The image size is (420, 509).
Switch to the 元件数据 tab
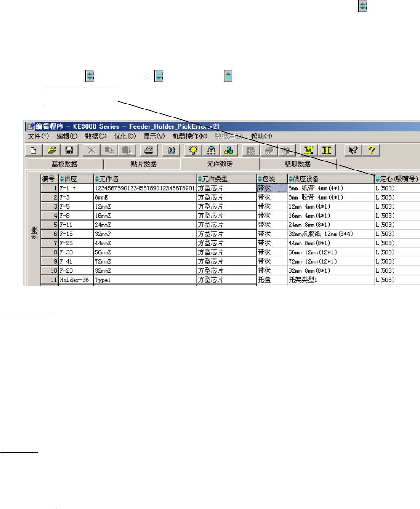[220, 164]
